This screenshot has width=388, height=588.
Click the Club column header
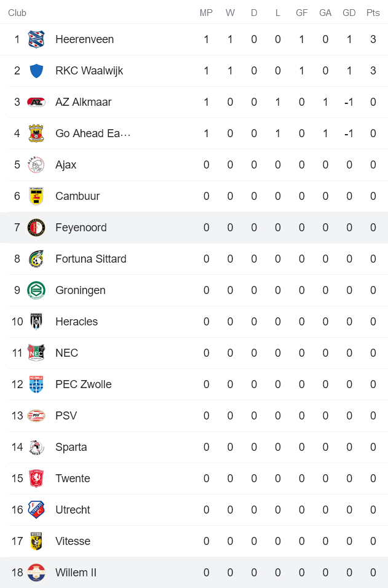(x=17, y=12)
